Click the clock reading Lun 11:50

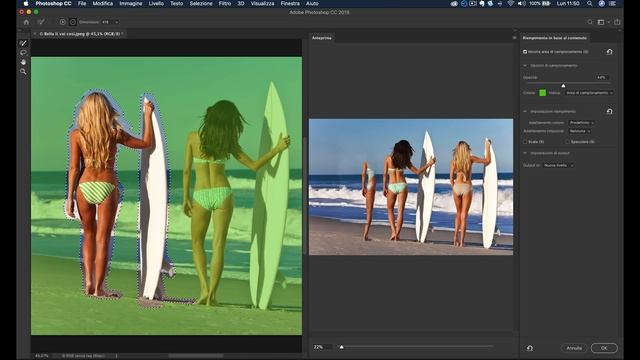[568, 3]
